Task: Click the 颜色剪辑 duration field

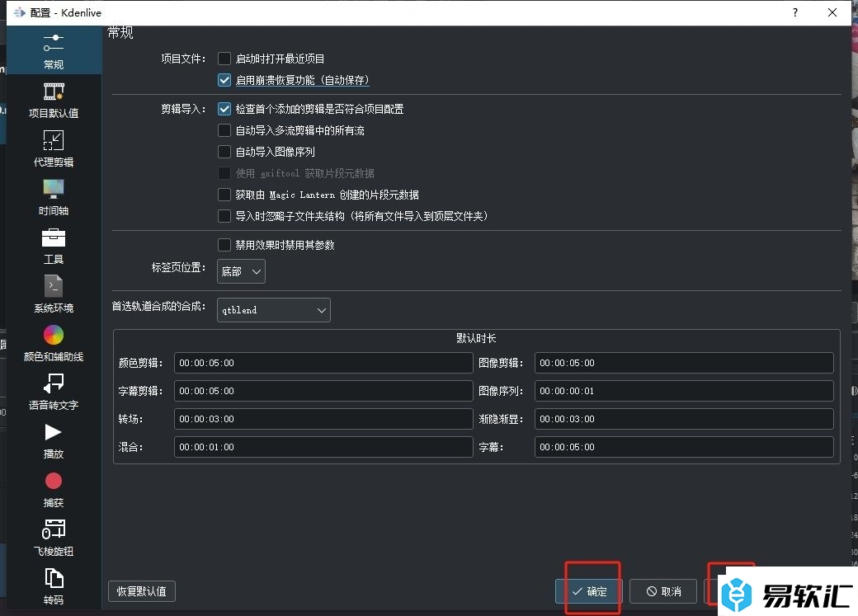Action: pyautogui.click(x=323, y=363)
